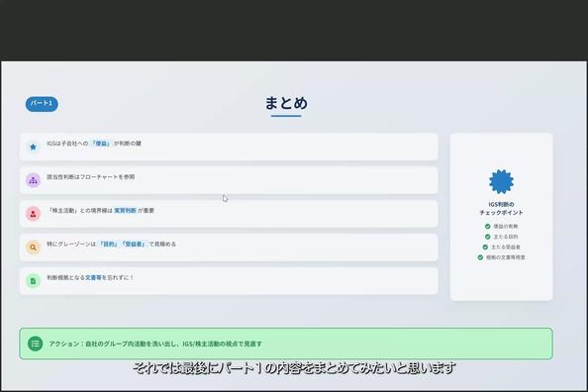Click the star icon beside IGSは子会社への
The image size is (588, 392).
click(x=33, y=147)
